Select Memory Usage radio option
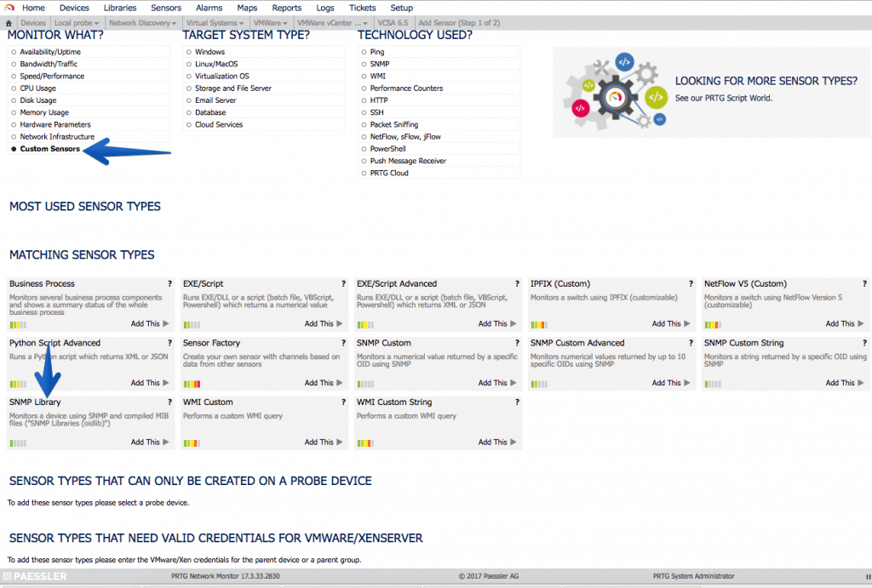Image resolution: width=872 pixels, height=588 pixels. [14, 112]
